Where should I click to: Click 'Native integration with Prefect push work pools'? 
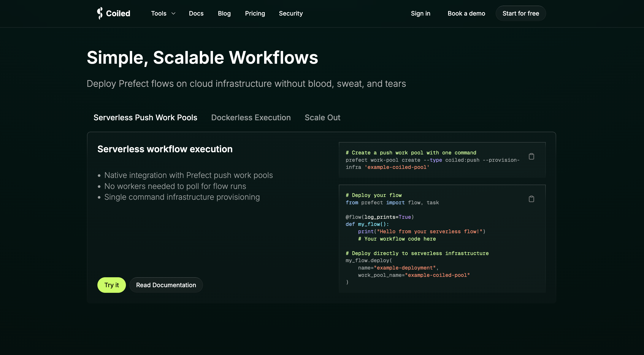[188, 175]
